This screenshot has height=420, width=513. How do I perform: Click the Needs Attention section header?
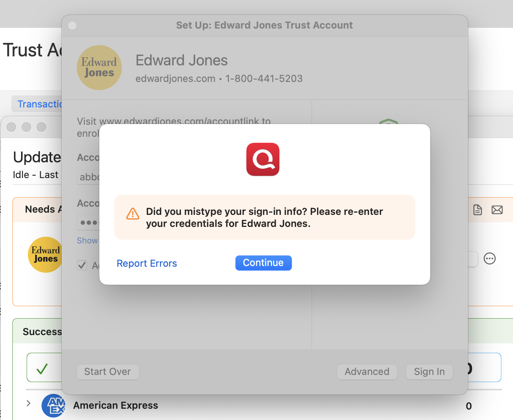38,210
